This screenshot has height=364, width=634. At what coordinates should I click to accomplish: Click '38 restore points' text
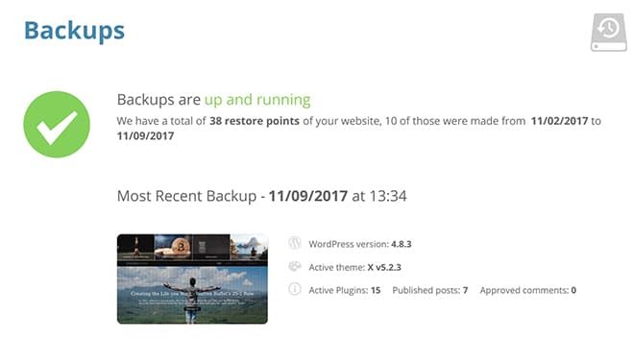(255, 121)
